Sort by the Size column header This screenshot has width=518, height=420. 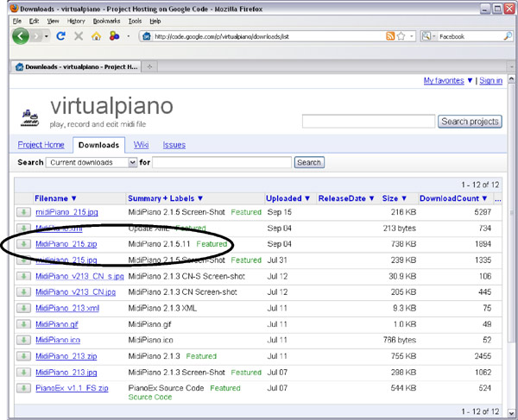(x=395, y=198)
